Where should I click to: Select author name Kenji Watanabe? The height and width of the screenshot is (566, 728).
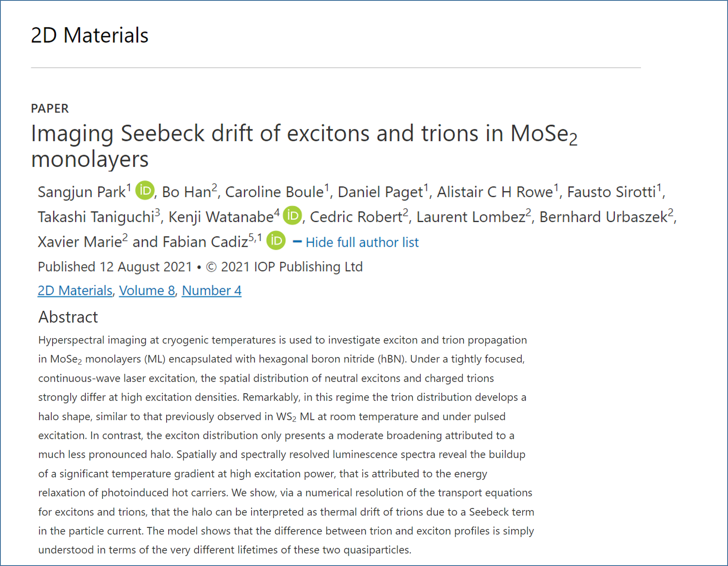click(221, 217)
